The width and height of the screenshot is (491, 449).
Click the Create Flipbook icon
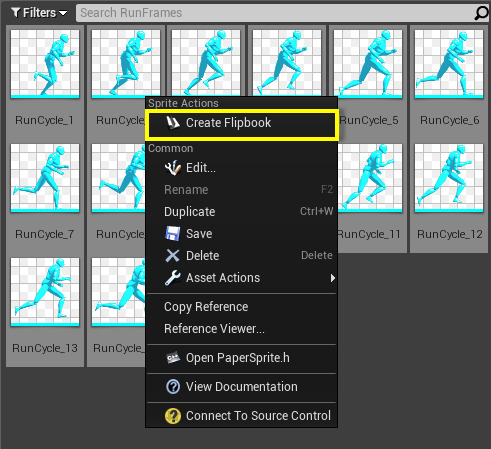(x=173, y=123)
